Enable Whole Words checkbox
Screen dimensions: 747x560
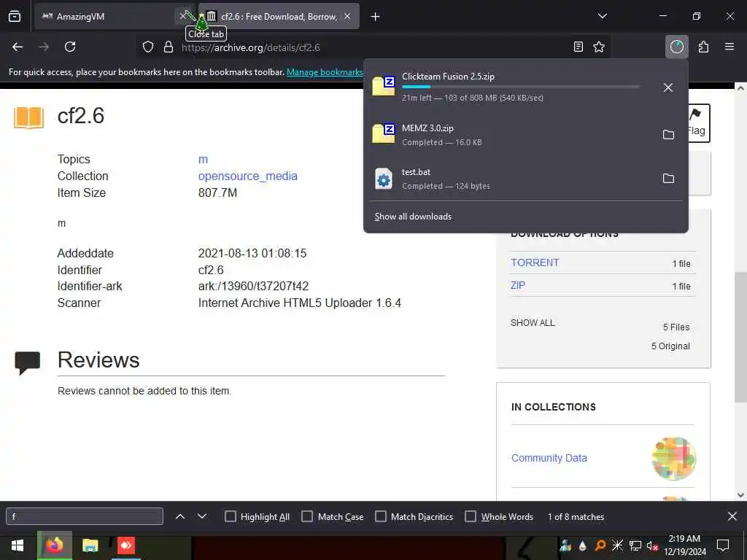[471, 517]
